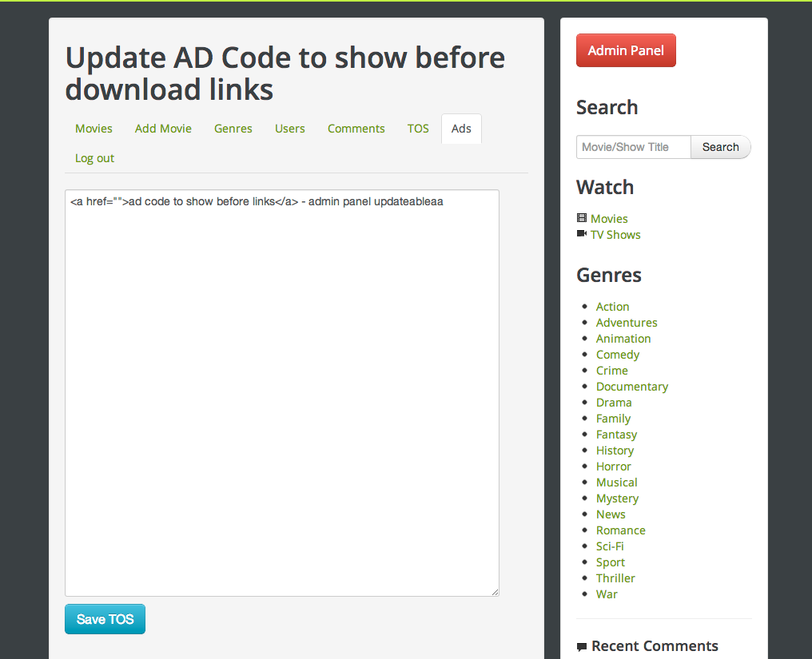The height and width of the screenshot is (659, 812).
Task: Go to the Users tab
Action: click(x=290, y=129)
